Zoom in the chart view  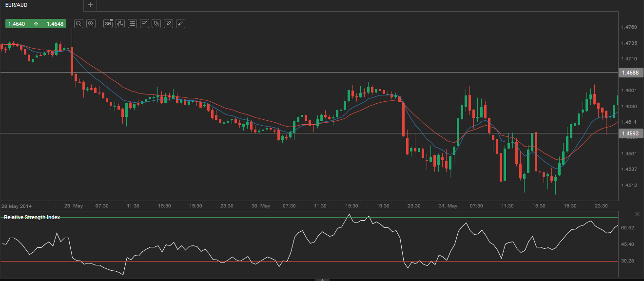91,23
